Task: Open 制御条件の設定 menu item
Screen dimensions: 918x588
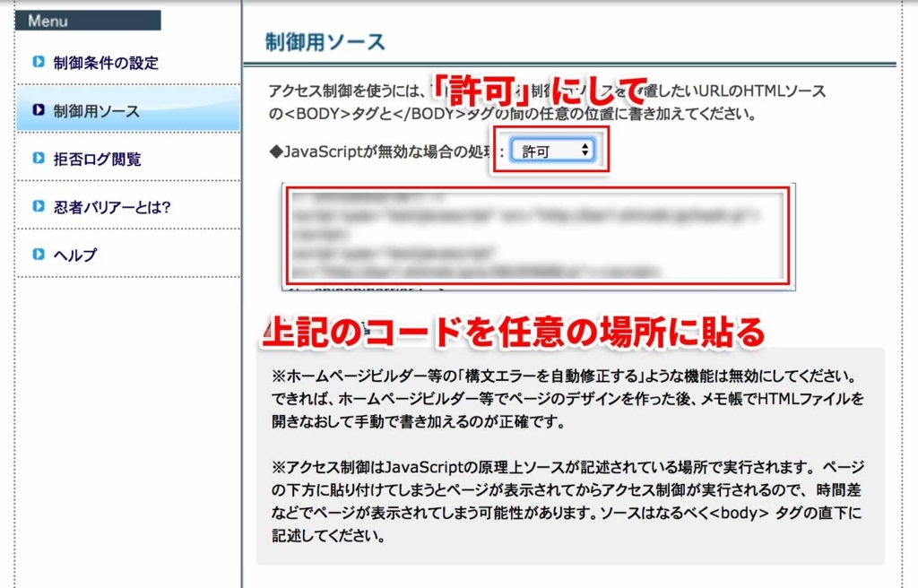Action: [x=106, y=63]
